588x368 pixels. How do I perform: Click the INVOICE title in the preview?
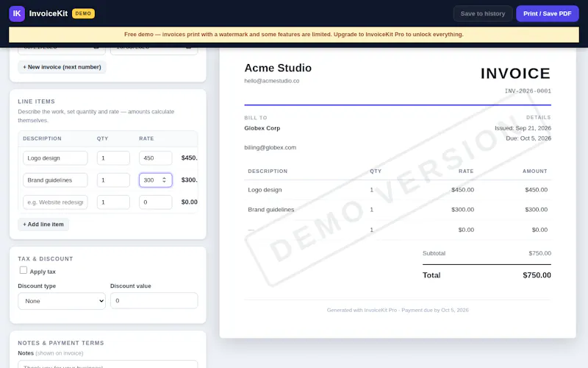click(x=515, y=74)
